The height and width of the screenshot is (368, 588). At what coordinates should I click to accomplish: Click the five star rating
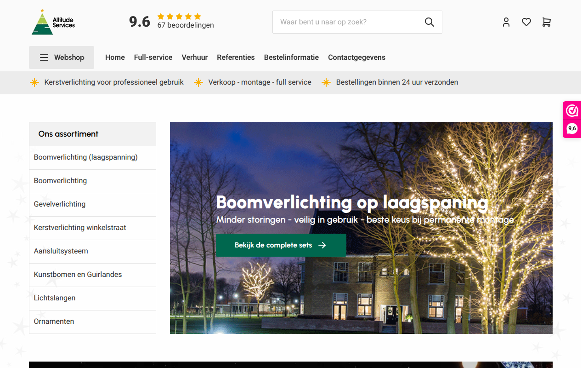click(179, 17)
